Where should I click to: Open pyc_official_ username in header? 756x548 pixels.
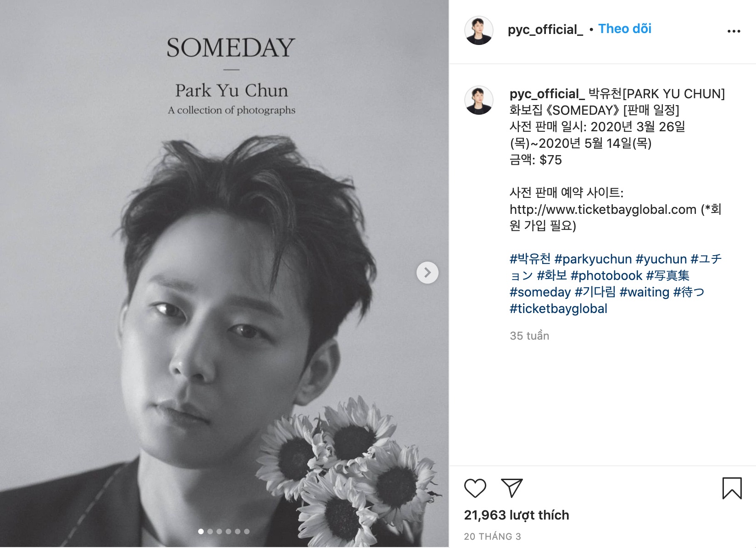pos(545,29)
